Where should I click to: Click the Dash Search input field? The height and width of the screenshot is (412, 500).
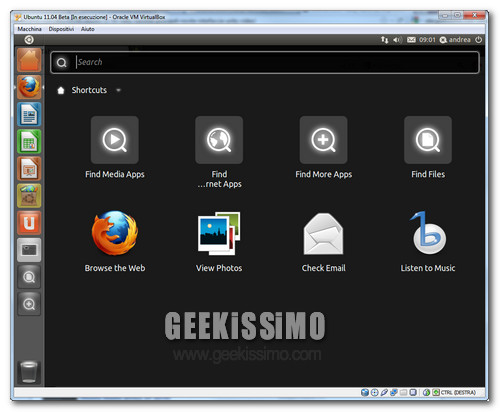pyautogui.click(x=265, y=62)
